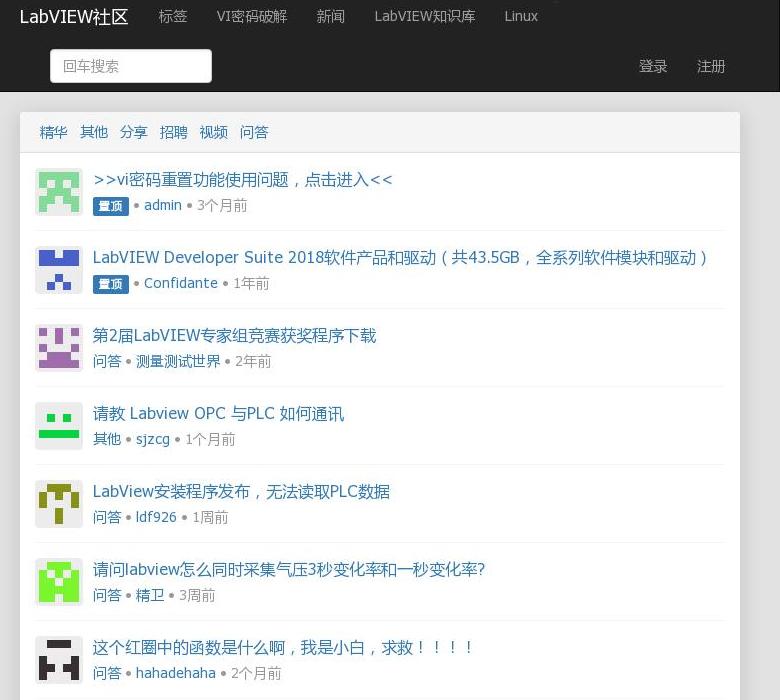Open LabVIEW Developer Suite 2018 post

coord(400,258)
